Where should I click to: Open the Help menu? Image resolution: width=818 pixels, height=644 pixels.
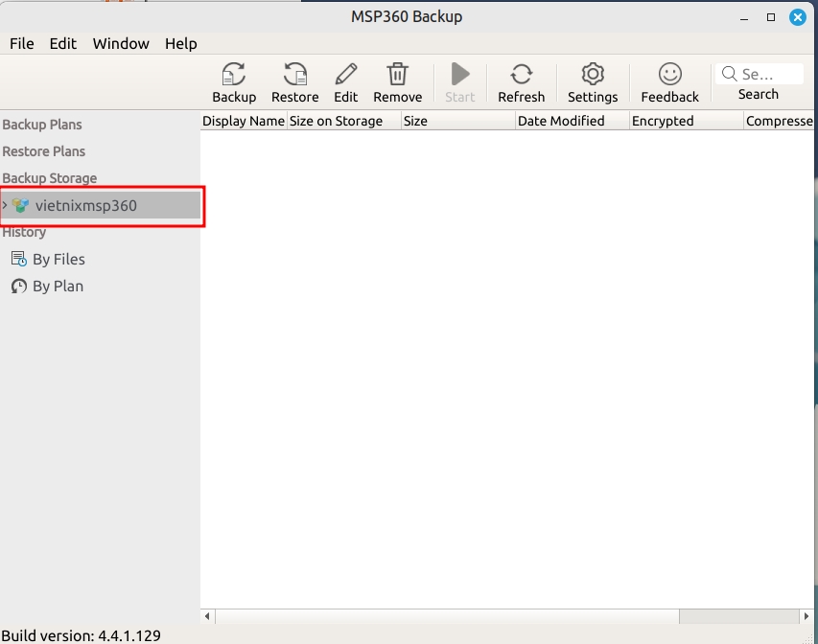click(x=181, y=44)
